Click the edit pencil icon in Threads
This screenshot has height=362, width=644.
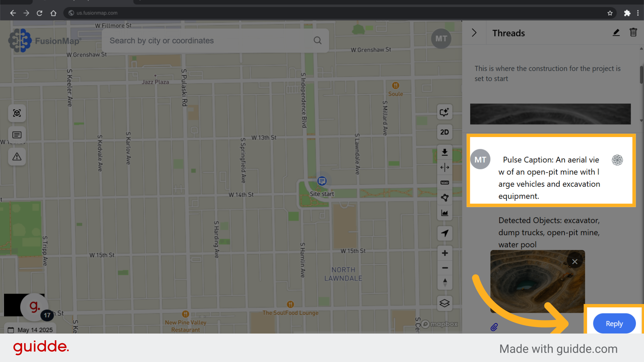(616, 33)
